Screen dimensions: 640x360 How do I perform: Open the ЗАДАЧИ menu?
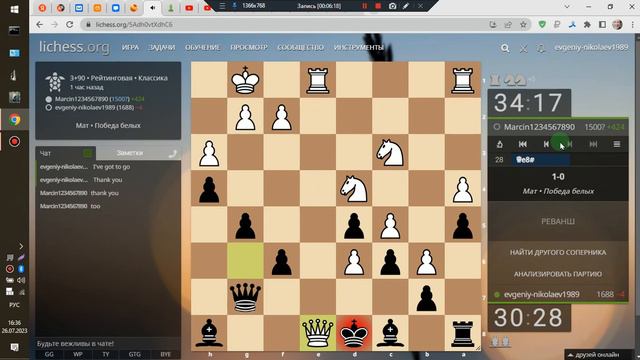(161, 47)
